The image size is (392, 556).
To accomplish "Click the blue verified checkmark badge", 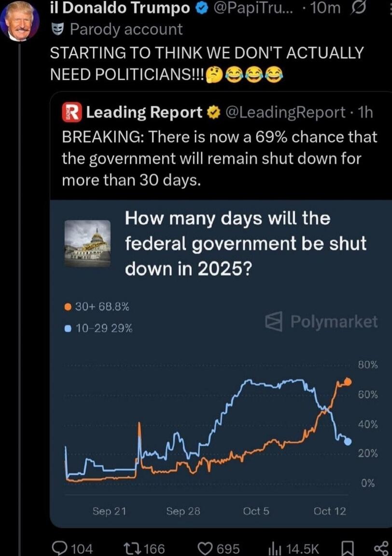I will [x=203, y=8].
